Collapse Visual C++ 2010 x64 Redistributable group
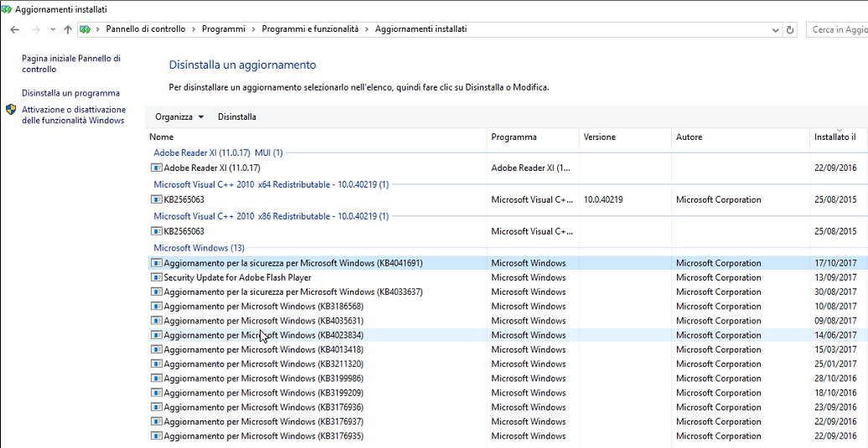The height and width of the screenshot is (448, 868). 271,184
